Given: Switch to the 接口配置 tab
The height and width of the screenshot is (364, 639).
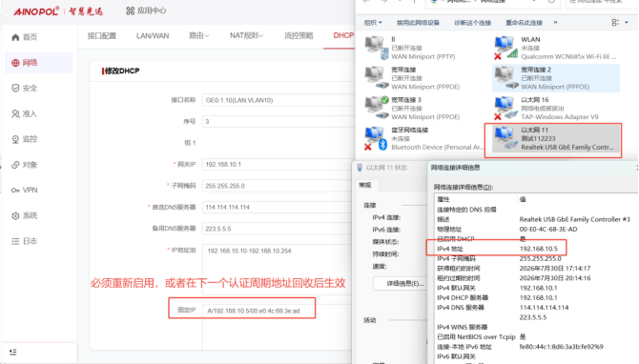Looking at the screenshot, I should click(x=102, y=36).
